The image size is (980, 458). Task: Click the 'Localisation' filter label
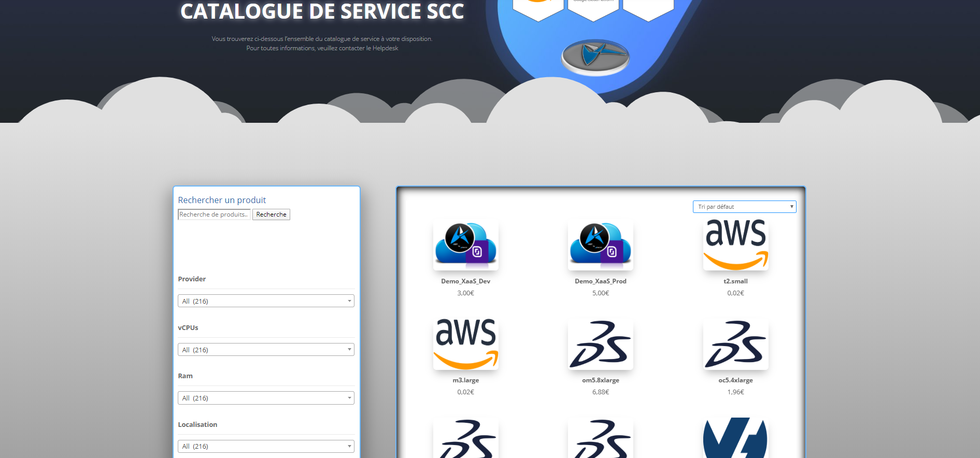197,424
